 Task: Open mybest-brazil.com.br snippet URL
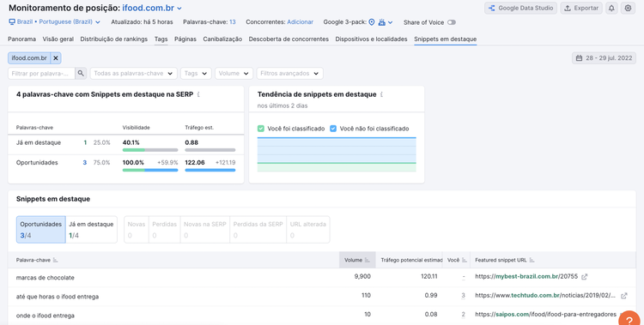point(526,277)
